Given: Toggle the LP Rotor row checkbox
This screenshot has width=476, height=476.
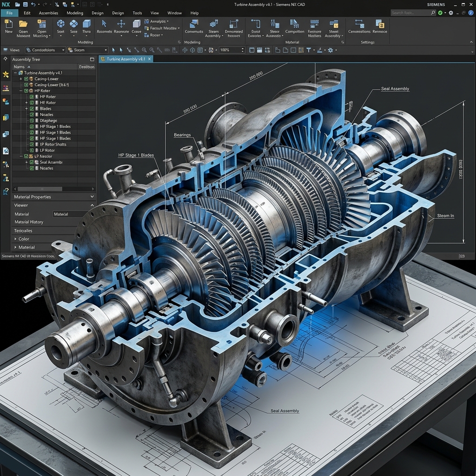Looking at the screenshot, I should [x=32, y=150].
